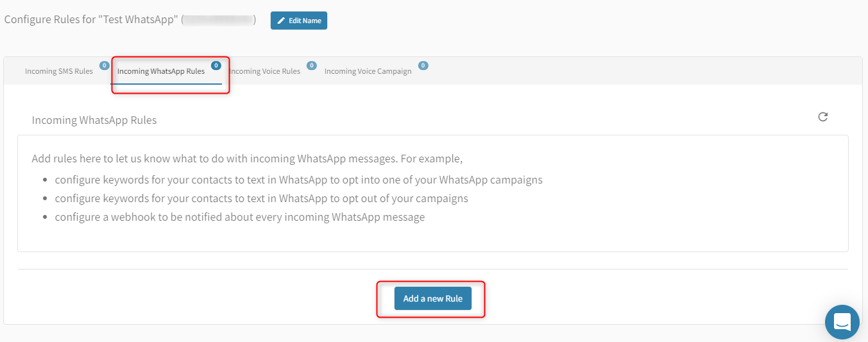Click the "Incoming WhatsApp Rules" section heading

click(94, 120)
